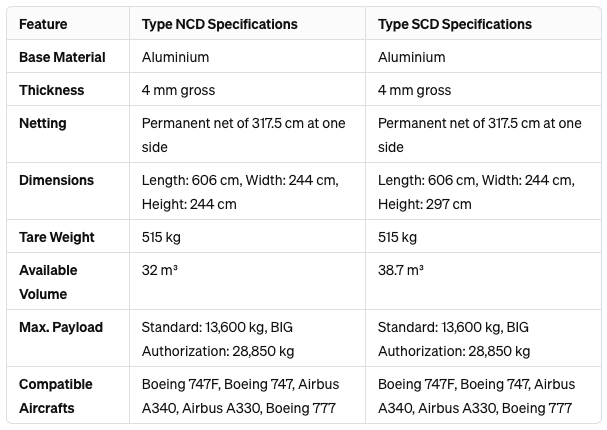Click the Max. Payload row label

(x=61, y=327)
